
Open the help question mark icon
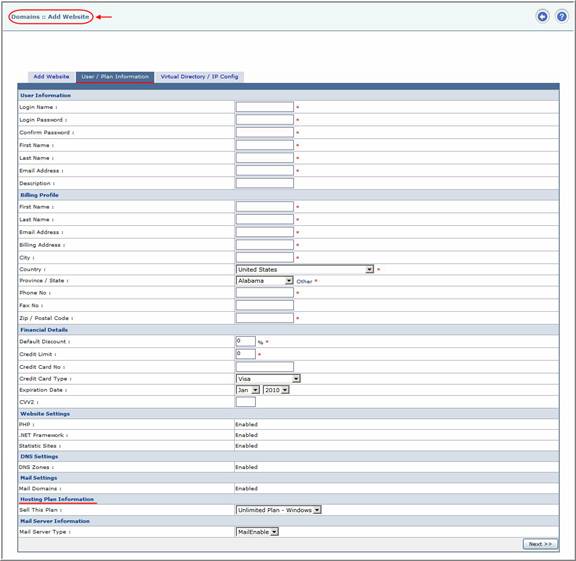tap(562, 17)
